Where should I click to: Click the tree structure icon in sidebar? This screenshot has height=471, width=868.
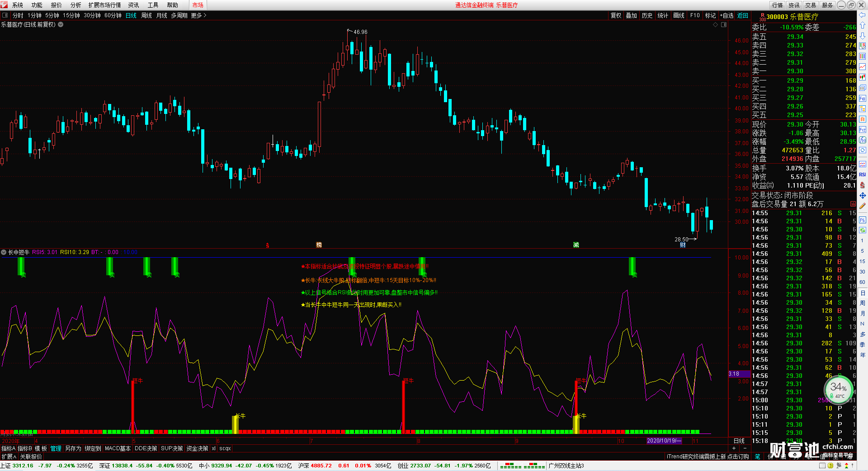[x=863, y=109]
